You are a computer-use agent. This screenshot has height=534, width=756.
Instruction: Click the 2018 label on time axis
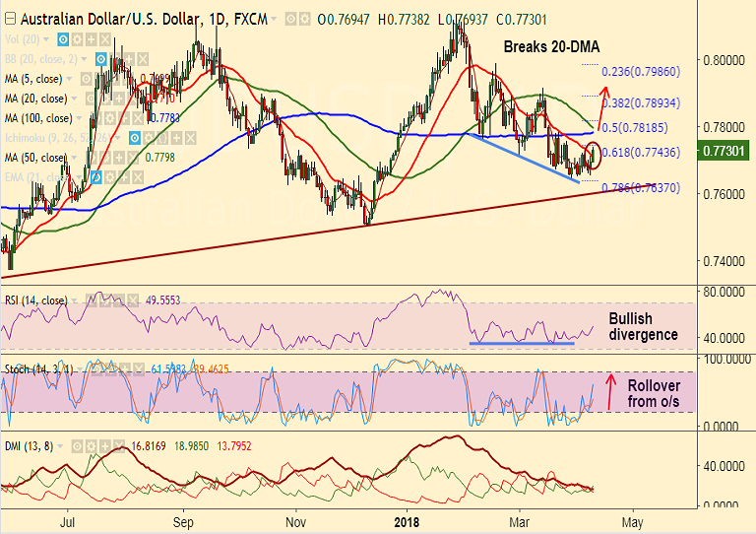[x=407, y=522]
